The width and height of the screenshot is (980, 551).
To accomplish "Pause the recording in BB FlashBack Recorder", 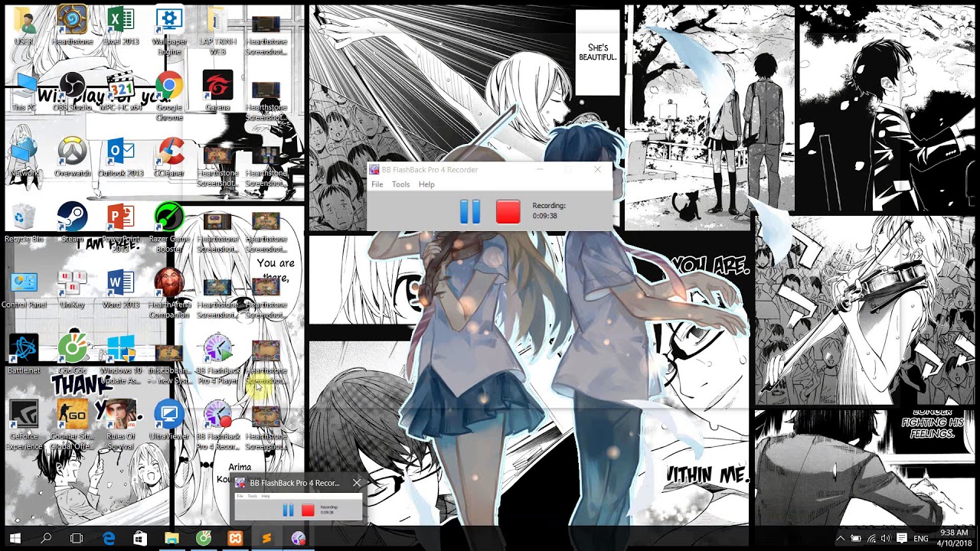I will [470, 212].
